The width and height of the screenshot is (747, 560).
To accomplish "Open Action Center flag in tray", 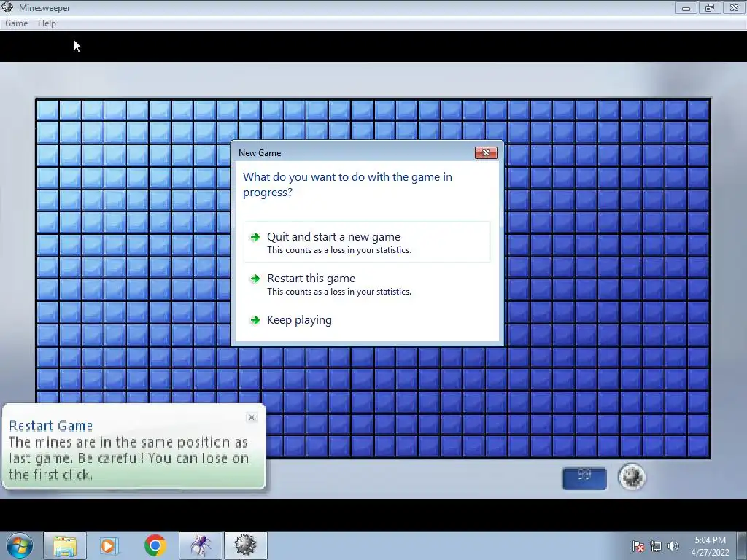I will coord(638,546).
